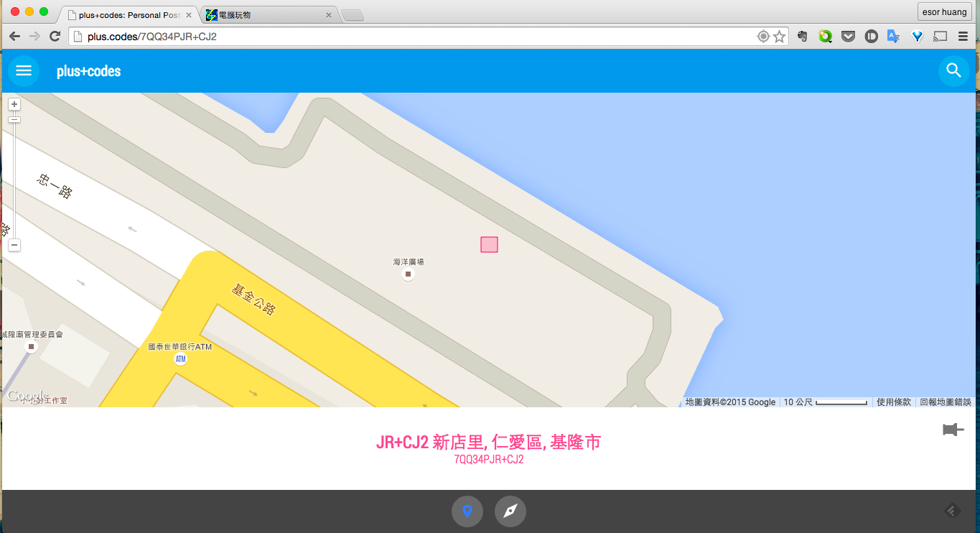
Task: Click the 地圖資料©2015 Google attribution
Action: click(730, 402)
